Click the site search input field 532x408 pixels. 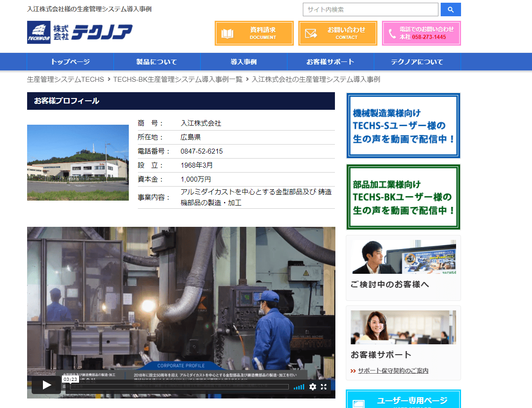click(371, 9)
